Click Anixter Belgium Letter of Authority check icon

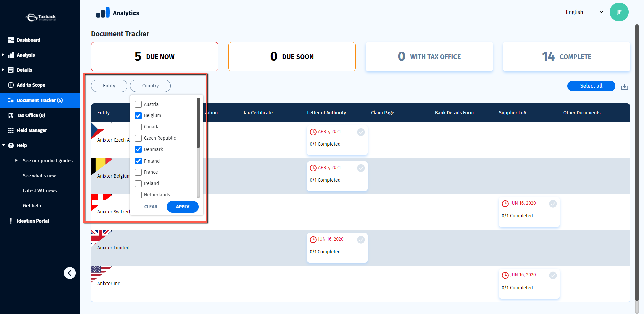(x=361, y=168)
